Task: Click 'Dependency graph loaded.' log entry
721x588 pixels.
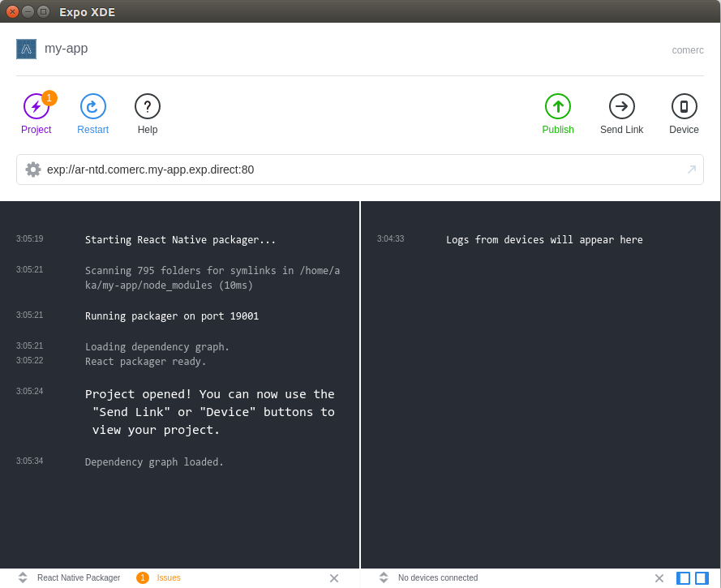Action: click(x=154, y=462)
